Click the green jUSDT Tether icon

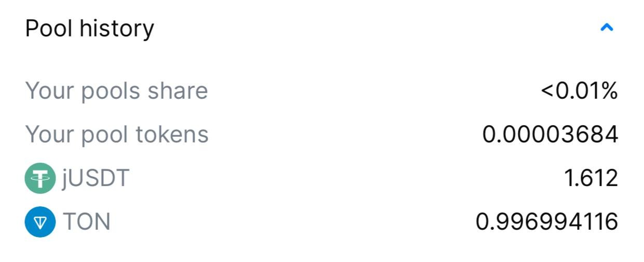[x=40, y=178]
